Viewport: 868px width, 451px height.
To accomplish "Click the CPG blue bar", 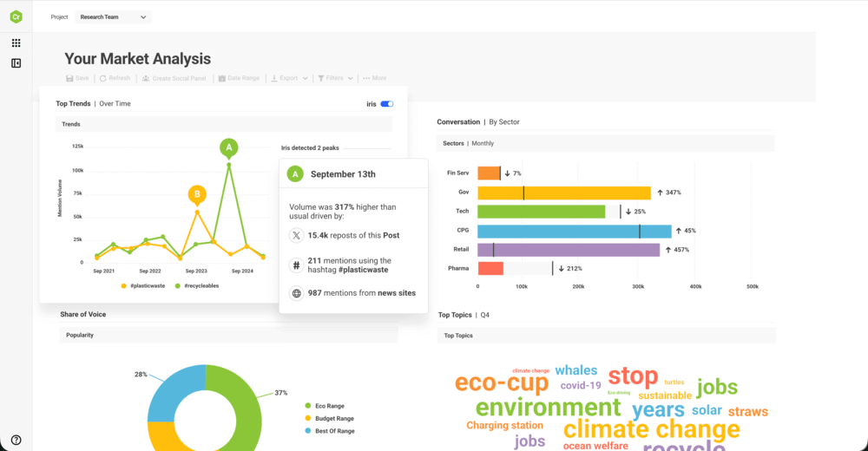I will pos(575,231).
